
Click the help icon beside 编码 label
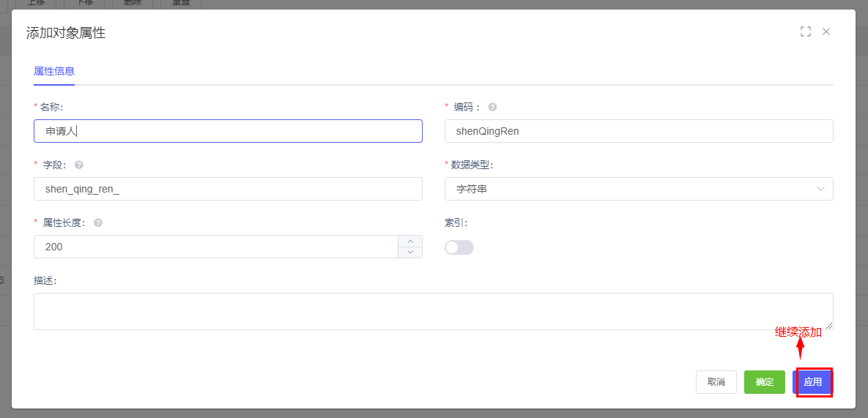tap(492, 107)
